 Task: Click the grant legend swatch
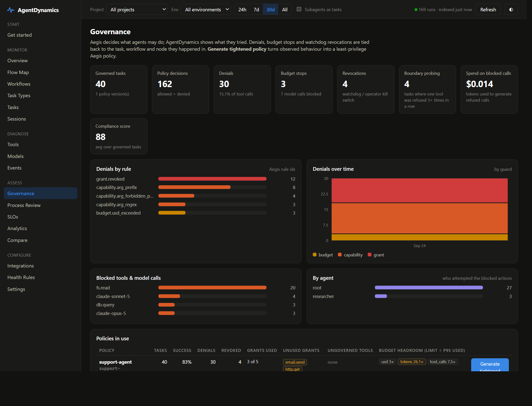tap(369, 255)
